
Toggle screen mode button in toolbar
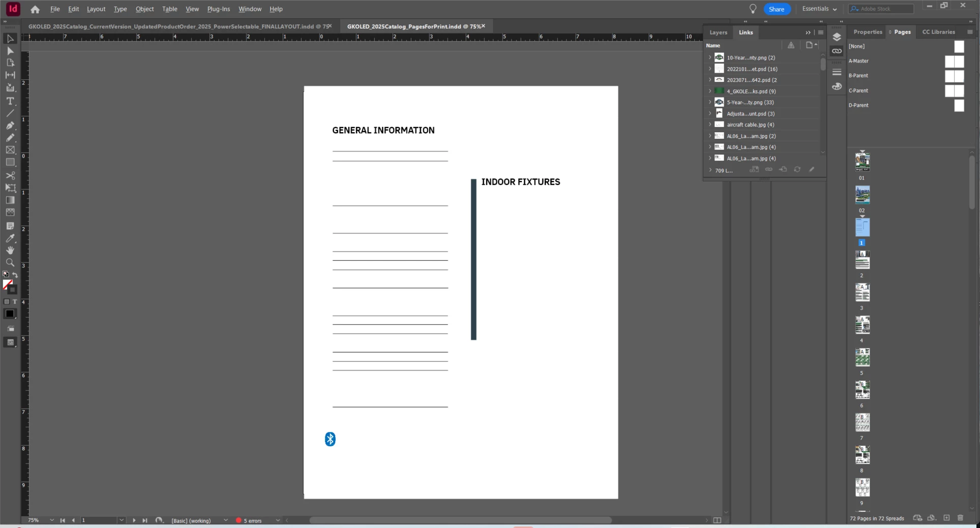tap(10, 343)
